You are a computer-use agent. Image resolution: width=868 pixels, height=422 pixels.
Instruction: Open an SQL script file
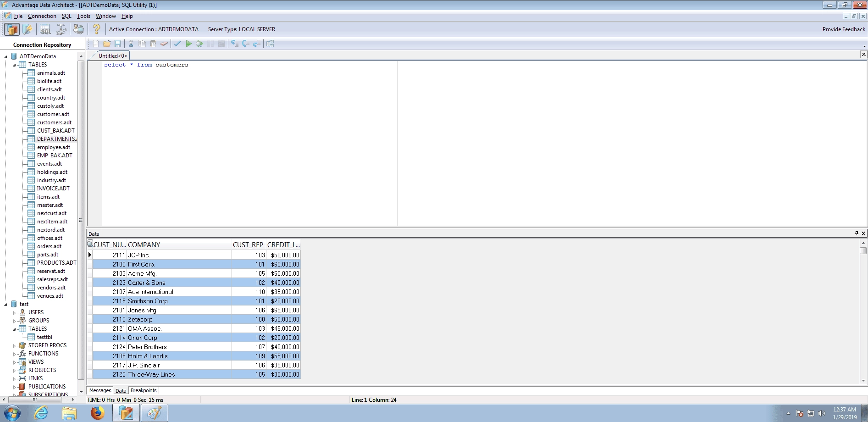click(x=107, y=44)
